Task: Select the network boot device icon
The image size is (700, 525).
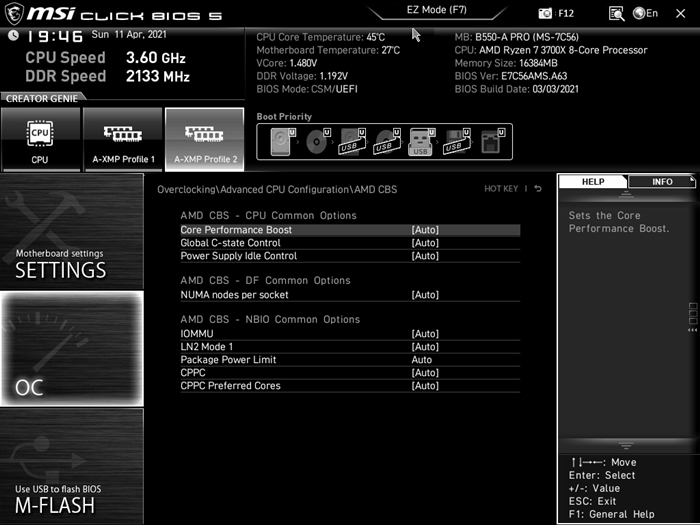Action: pos(492,142)
